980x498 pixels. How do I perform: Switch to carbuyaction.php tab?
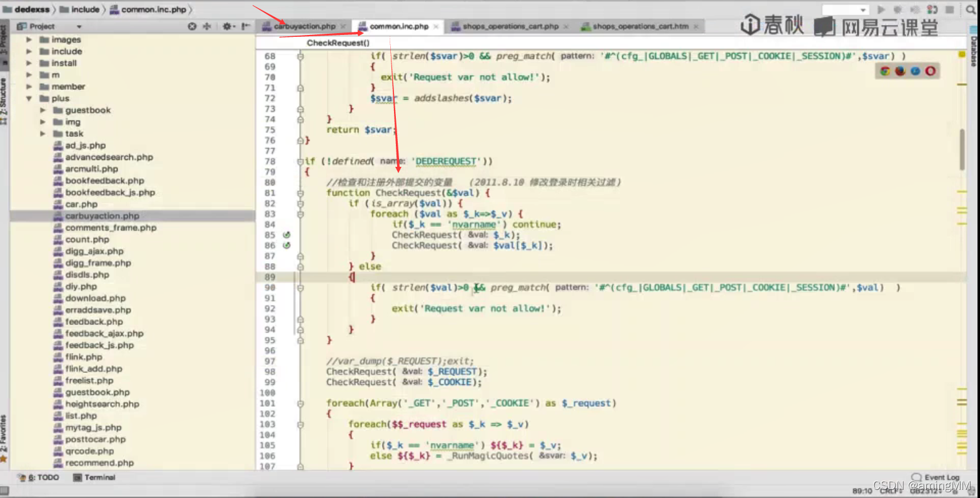(304, 26)
